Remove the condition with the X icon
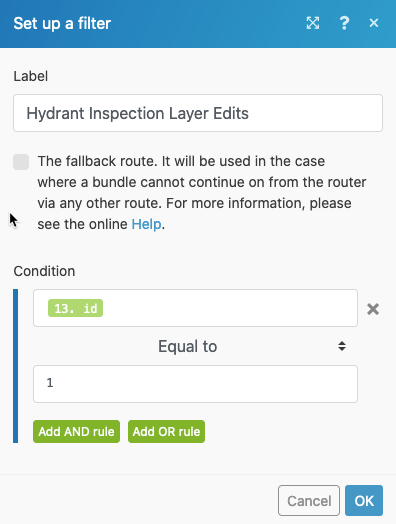Image resolution: width=396 pixels, height=524 pixels. tap(373, 309)
